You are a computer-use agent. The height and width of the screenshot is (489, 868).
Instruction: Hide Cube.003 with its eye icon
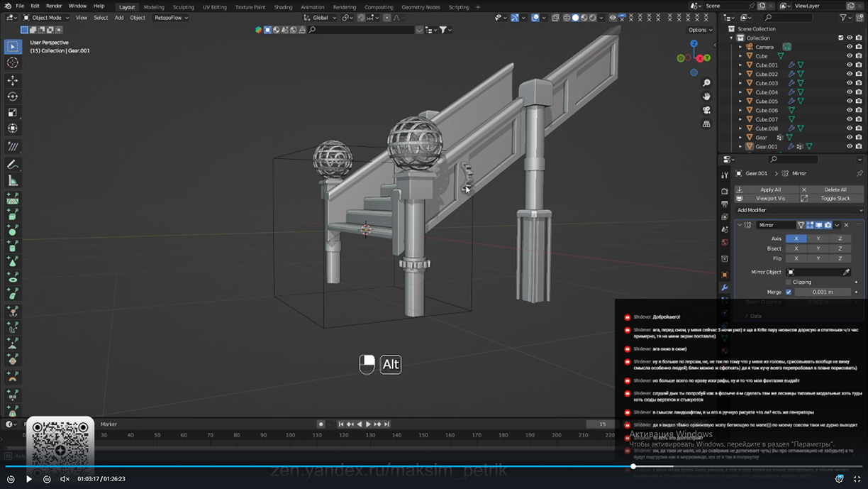(x=850, y=83)
